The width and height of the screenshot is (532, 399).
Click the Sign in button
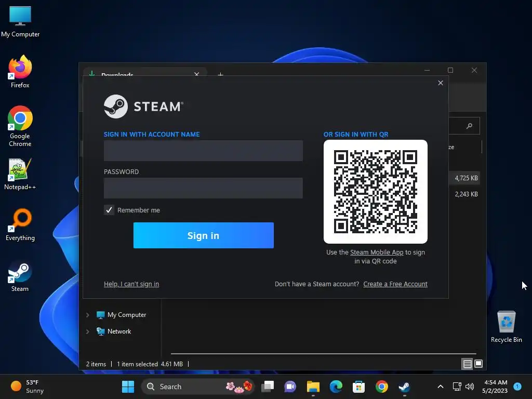pyautogui.click(x=204, y=235)
